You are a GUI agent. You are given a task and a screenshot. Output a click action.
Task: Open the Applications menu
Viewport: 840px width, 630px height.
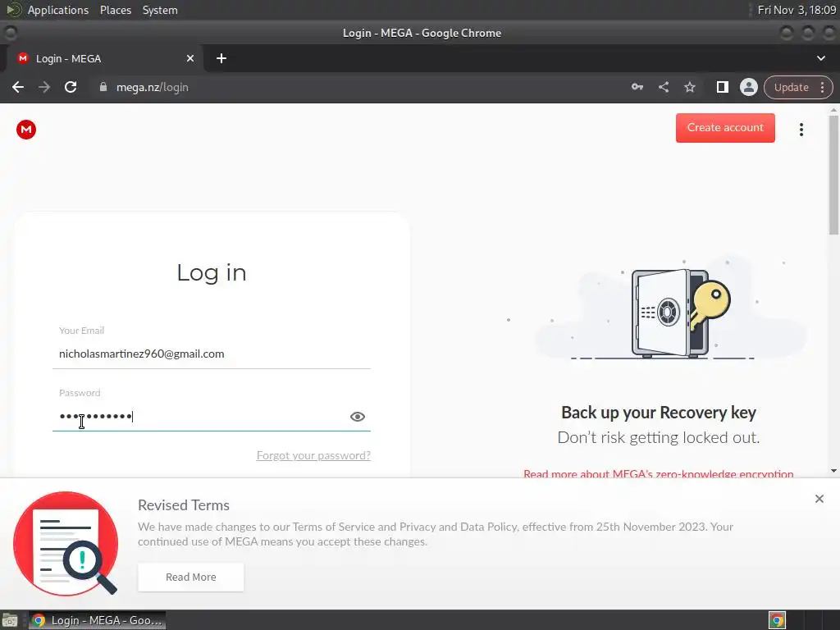click(x=58, y=10)
